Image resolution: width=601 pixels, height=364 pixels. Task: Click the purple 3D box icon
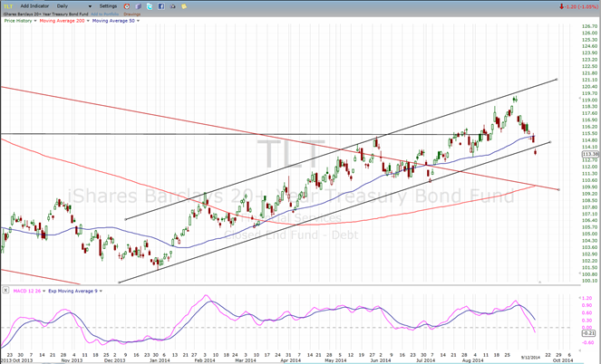[x=139, y=6]
